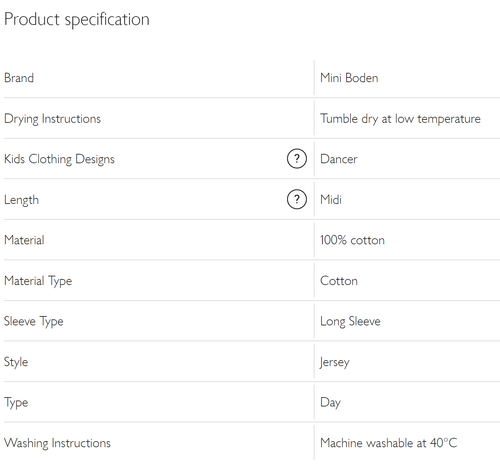Click the Product specification heading

coord(77,19)
